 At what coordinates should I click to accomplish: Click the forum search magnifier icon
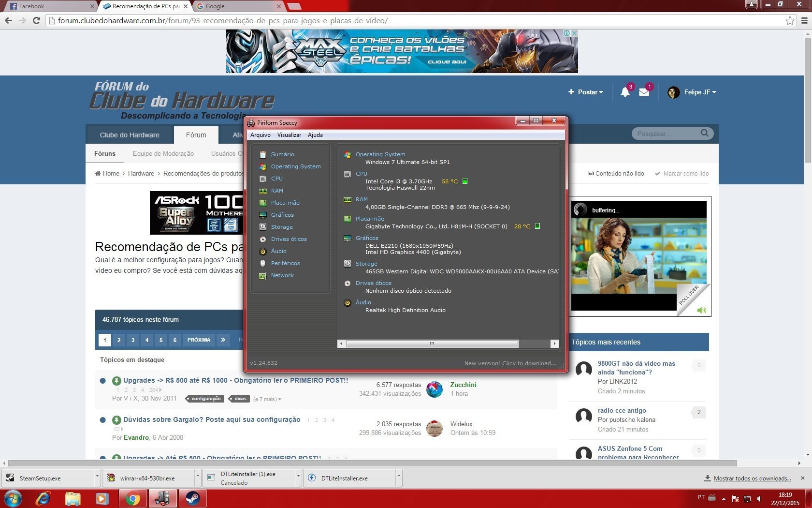(705, 133)
